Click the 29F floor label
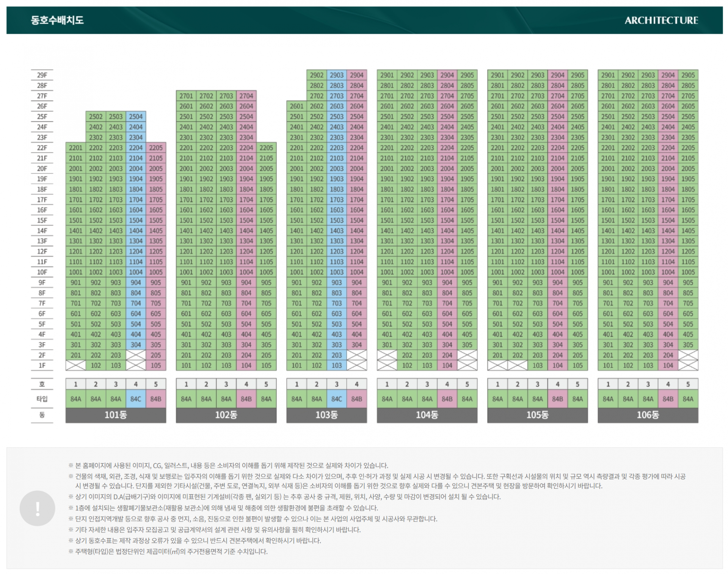 [42, 75]
